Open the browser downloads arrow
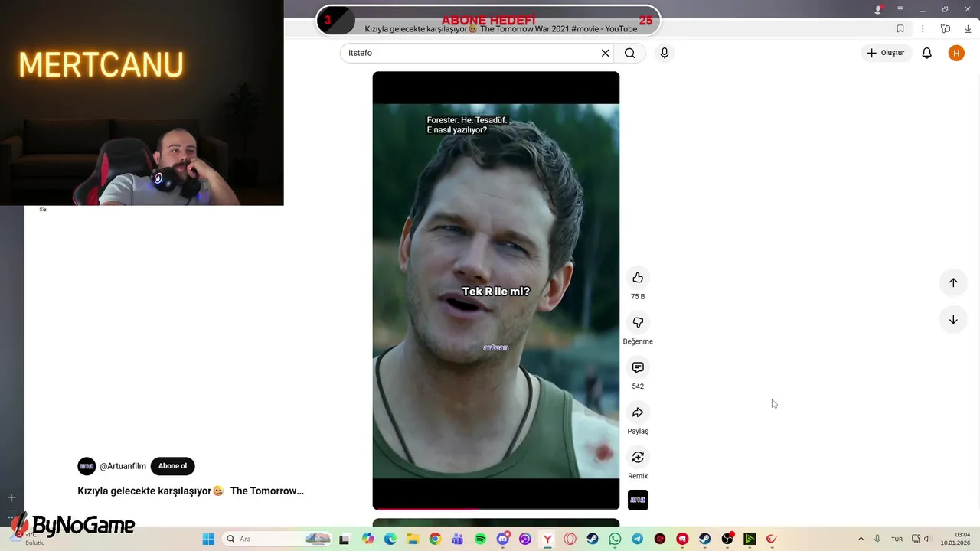The width and height of the screenshot is (980, 551). pos(968,28)
